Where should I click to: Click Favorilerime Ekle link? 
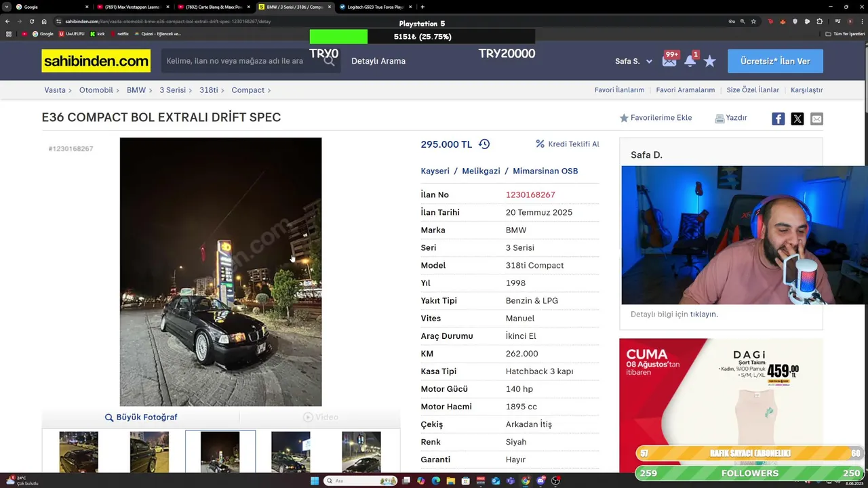pos(656,118)
